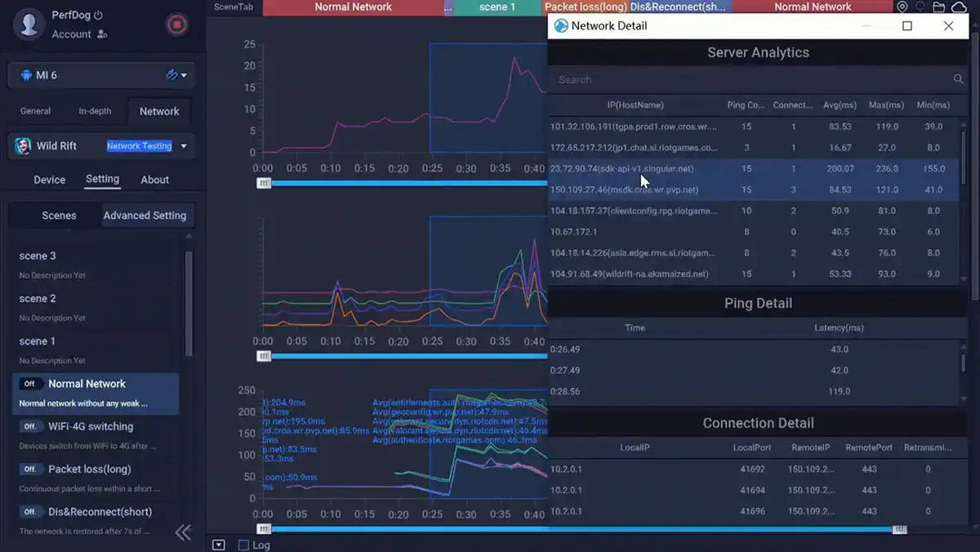980x552 pixels.
Task: Switch to the In-depth tab
Action: click(x=95, y=111)
